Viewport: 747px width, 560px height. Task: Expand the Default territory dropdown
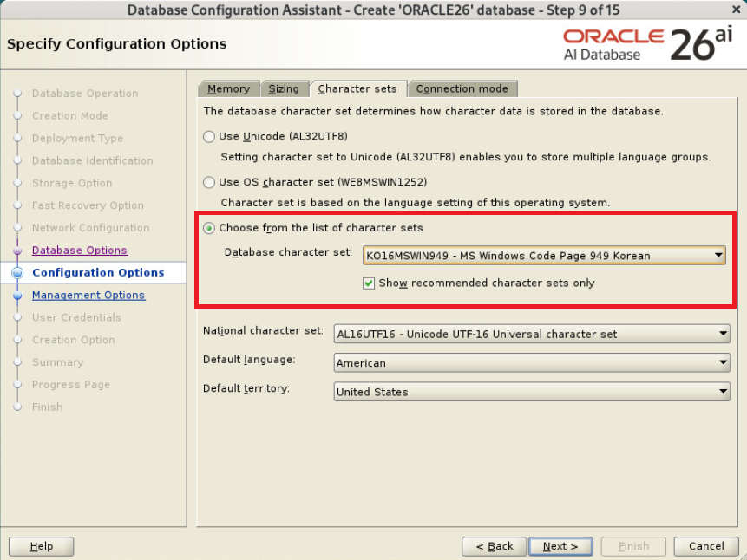[x=532, y=392]
